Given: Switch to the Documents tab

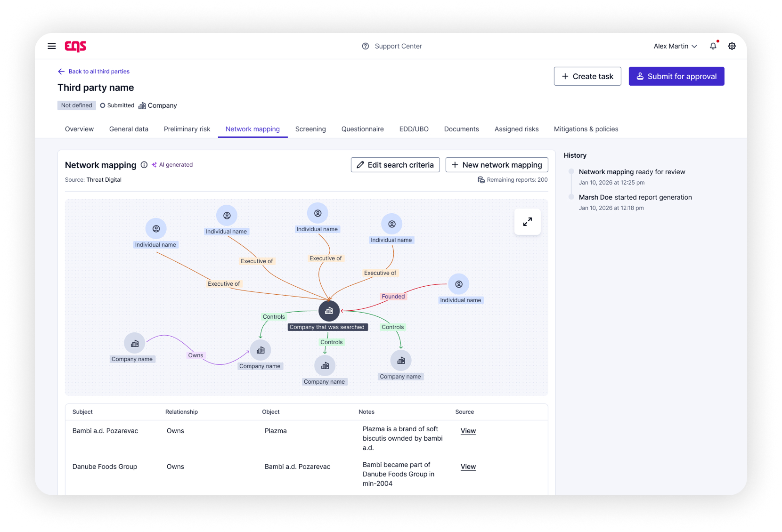Looking at the screenshot, I should point(462,129).
